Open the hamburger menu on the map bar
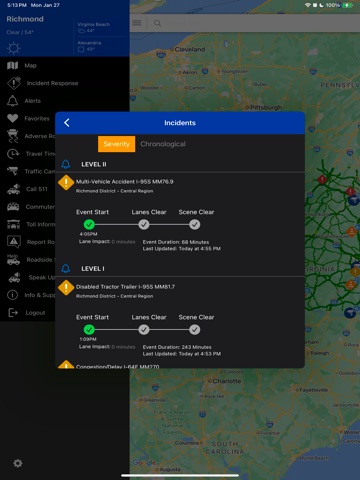 tap(137, 23)
